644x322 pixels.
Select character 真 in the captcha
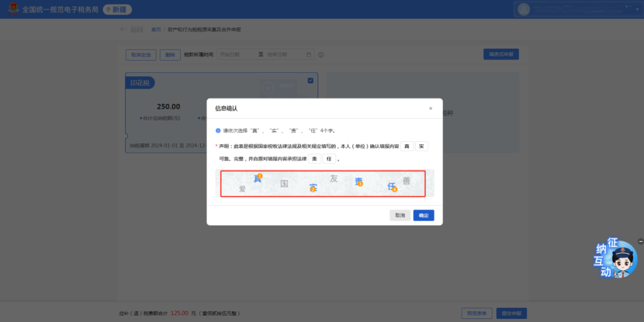click(x=258, y=178)
